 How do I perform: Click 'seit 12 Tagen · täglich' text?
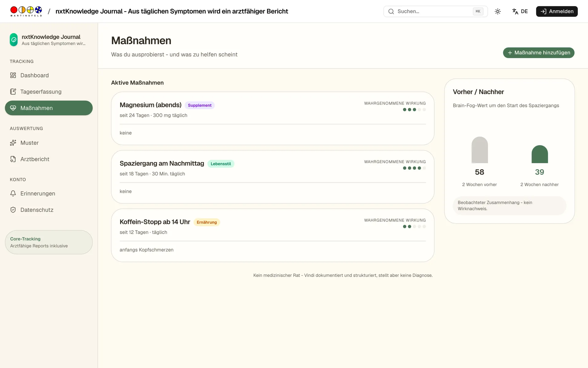coord(143,232)
